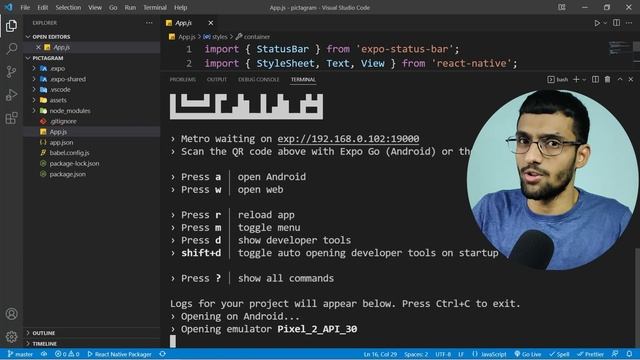This screenshot has height=360, width=640.
Task: Toggle Prettier formatter status item
Action: point(590,354)
